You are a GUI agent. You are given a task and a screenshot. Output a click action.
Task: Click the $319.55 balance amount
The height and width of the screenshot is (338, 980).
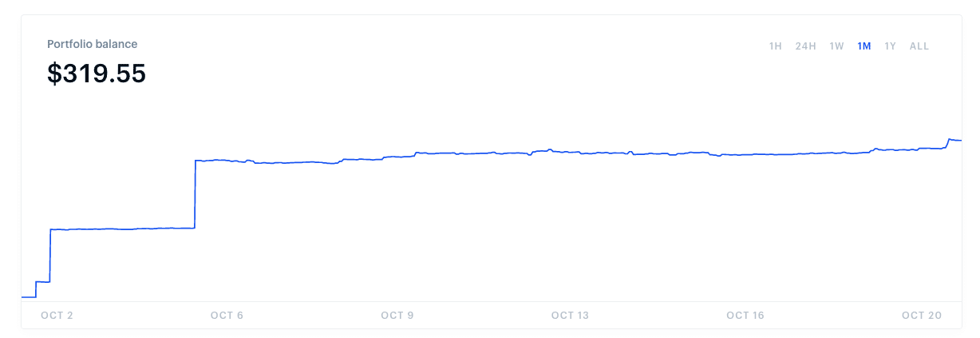97,74
